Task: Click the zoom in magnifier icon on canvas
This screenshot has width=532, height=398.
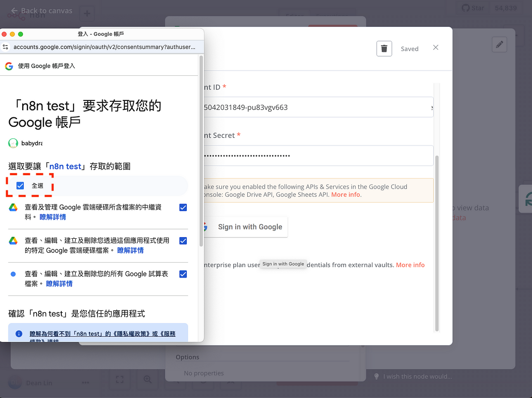Action: pos(147,379)
